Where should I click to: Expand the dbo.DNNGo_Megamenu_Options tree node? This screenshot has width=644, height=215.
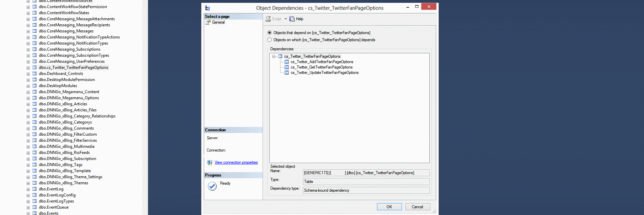[28, 98]
